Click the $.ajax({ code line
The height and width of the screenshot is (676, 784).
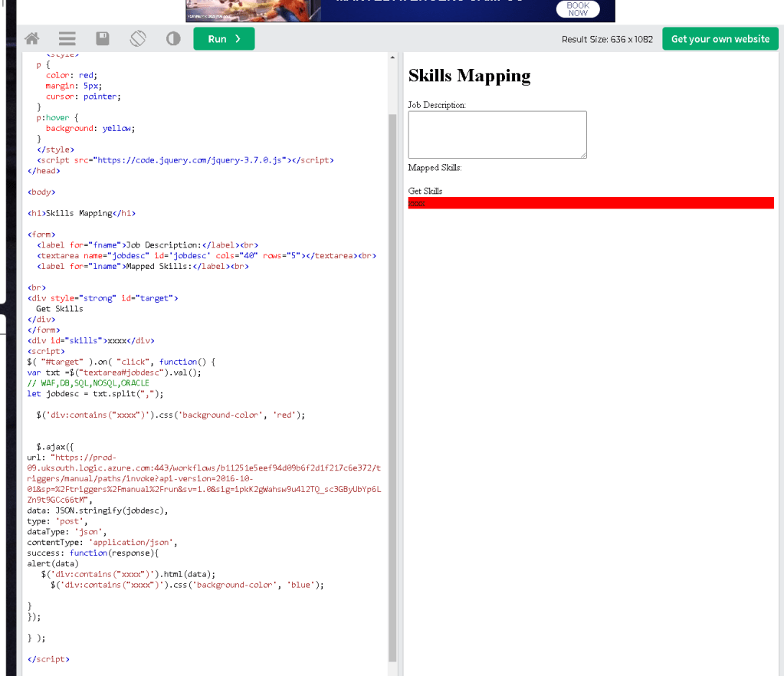55,447
